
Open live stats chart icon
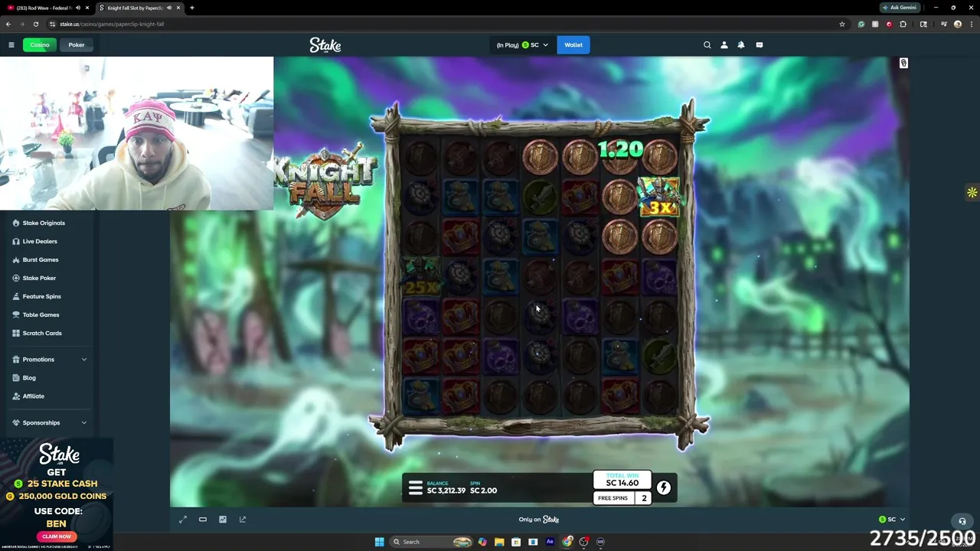click(x=223, y=520)
